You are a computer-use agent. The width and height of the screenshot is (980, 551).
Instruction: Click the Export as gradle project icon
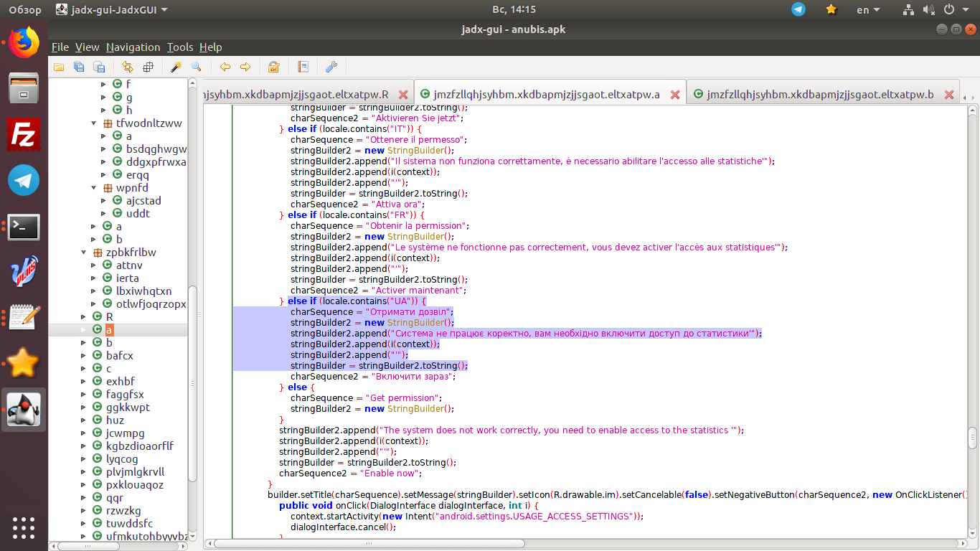(x=98, y=67)
